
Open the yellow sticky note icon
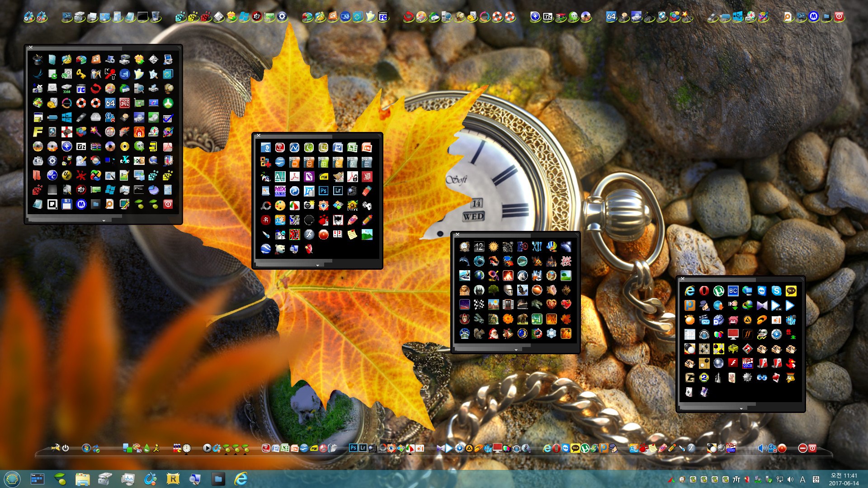[x=352, y=234]
